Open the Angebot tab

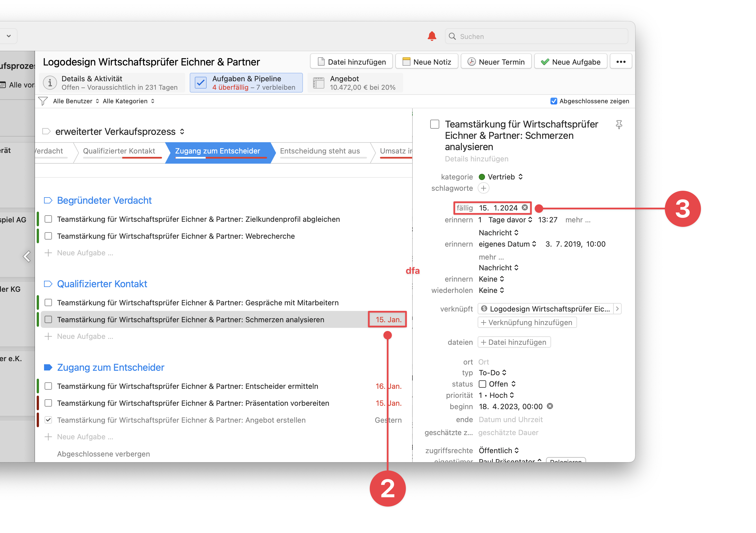pos(355,83)
